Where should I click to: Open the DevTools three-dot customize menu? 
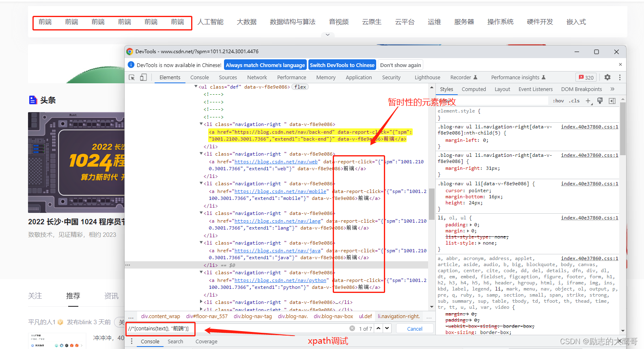[620, 77]
